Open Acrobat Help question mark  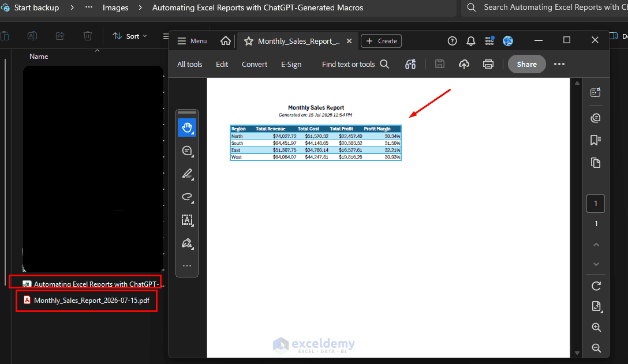coord(452,41)
